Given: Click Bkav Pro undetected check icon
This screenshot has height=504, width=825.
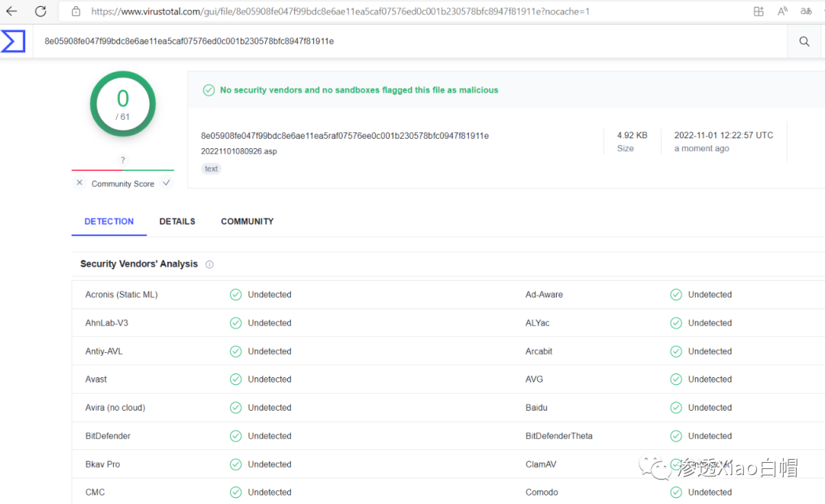Looking at the screenshot, I should pos(236,464).
